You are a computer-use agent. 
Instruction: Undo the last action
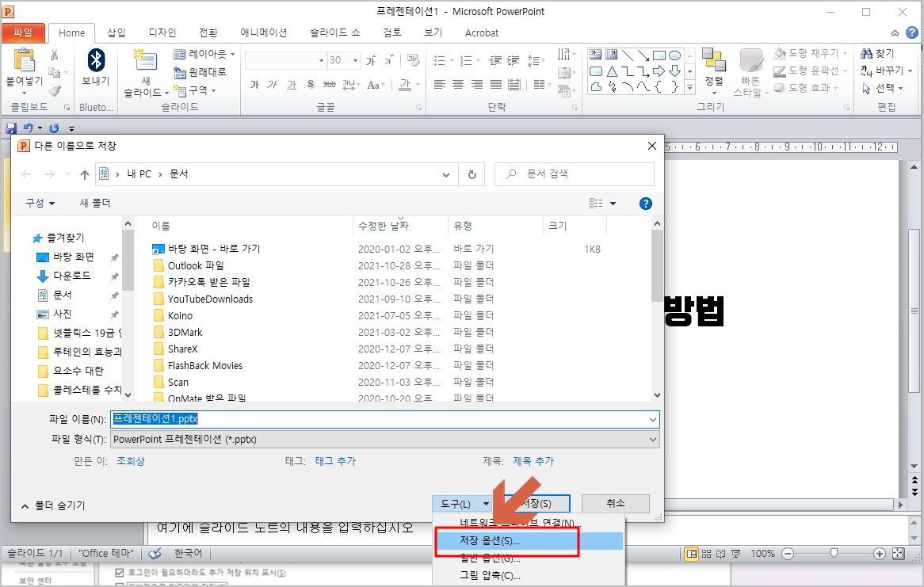(x=28, y=128)
